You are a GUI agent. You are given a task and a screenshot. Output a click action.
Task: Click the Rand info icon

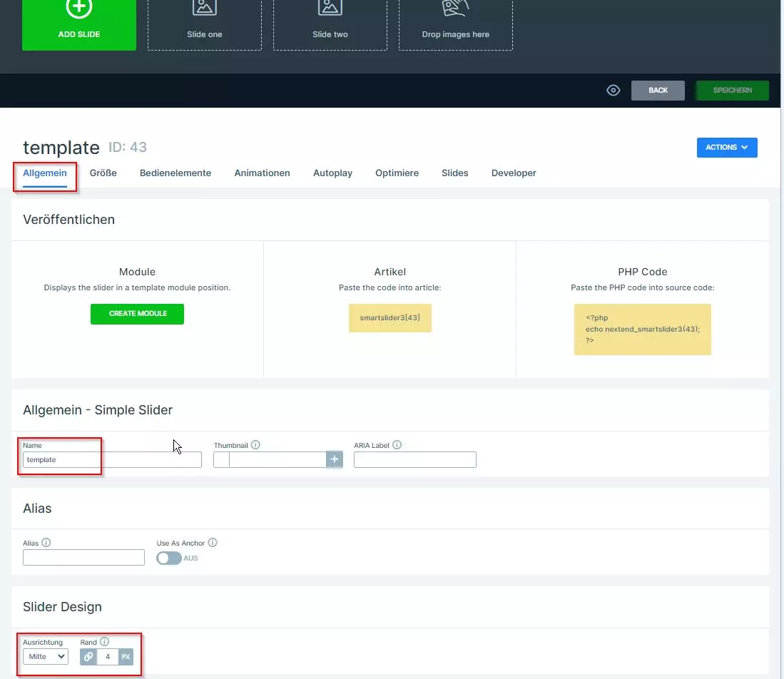(104, 642)
